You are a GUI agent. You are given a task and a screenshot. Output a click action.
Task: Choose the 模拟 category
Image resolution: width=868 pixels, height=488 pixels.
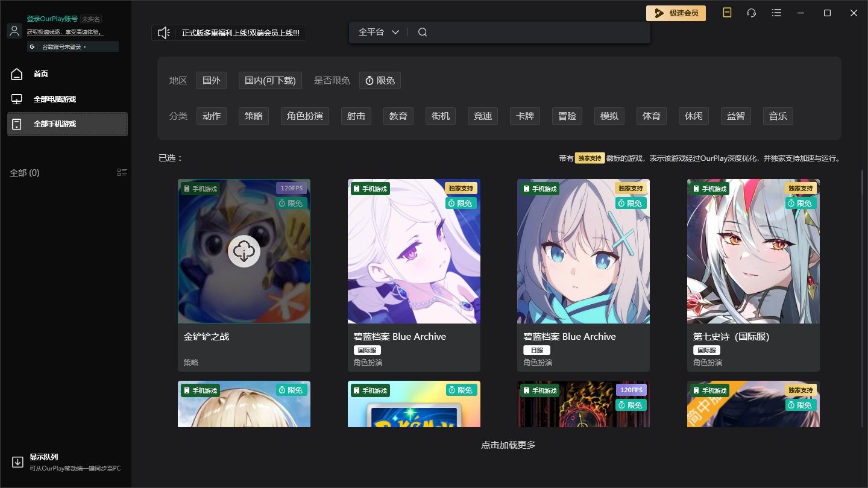point(609,116)
